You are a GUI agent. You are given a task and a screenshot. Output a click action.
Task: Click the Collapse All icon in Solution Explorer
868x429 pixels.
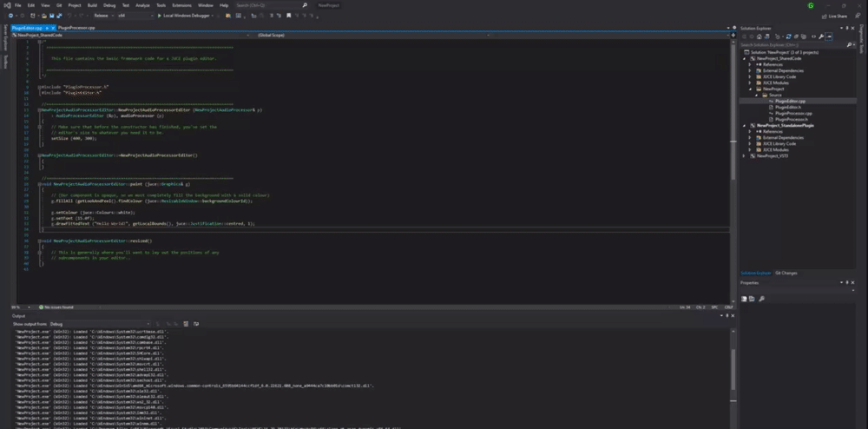[796, 36]
